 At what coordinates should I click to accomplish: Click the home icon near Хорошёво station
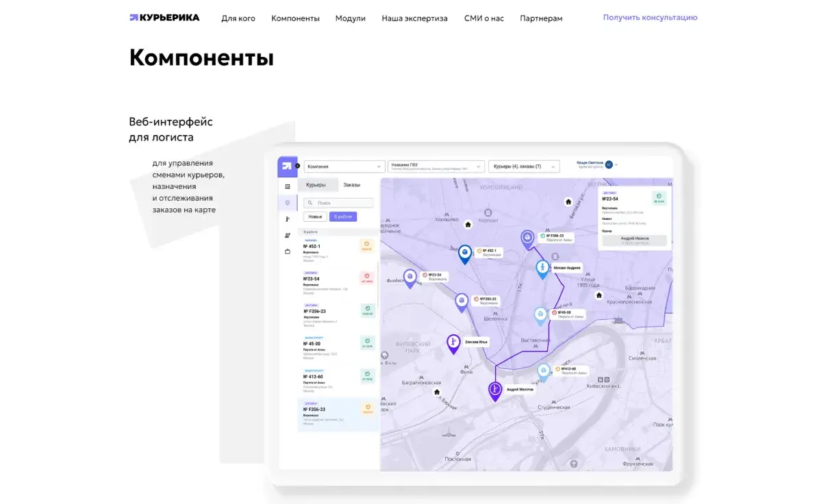pos(468,225)
